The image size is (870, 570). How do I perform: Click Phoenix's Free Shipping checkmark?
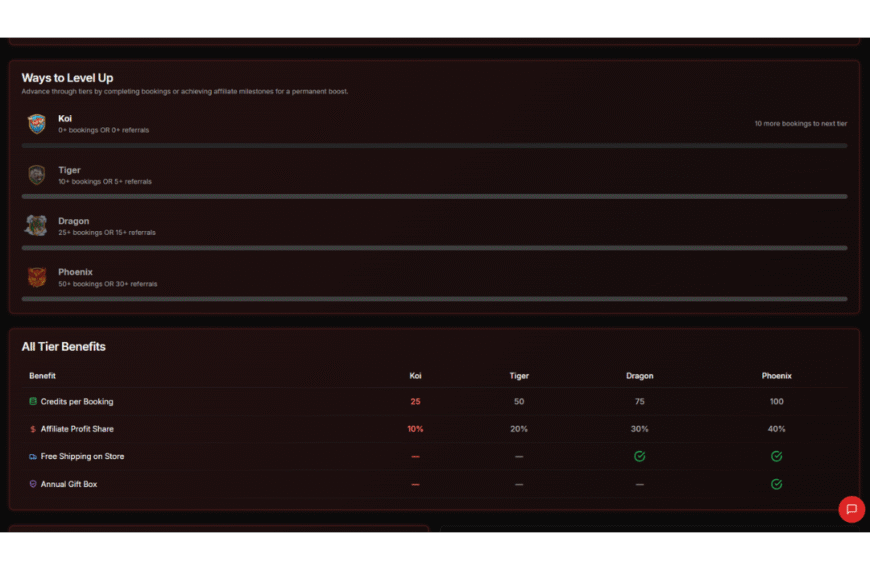[x=776, y=457]
